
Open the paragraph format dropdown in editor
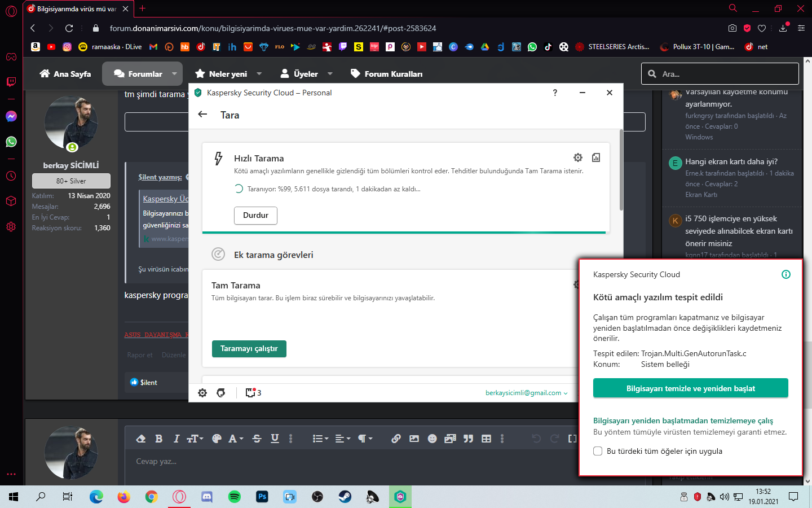pyautogui.click(x=365, y=439)
